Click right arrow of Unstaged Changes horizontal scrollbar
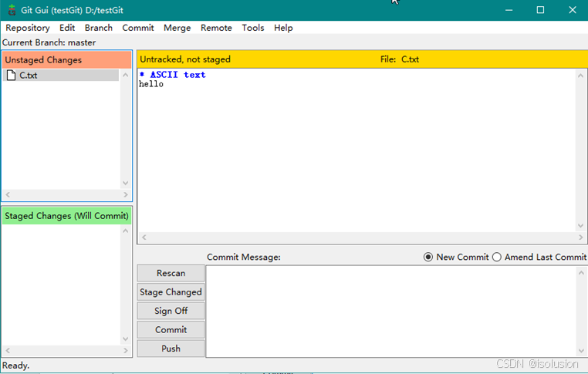This screenshot has height=374, width=588. click(125, 194)
